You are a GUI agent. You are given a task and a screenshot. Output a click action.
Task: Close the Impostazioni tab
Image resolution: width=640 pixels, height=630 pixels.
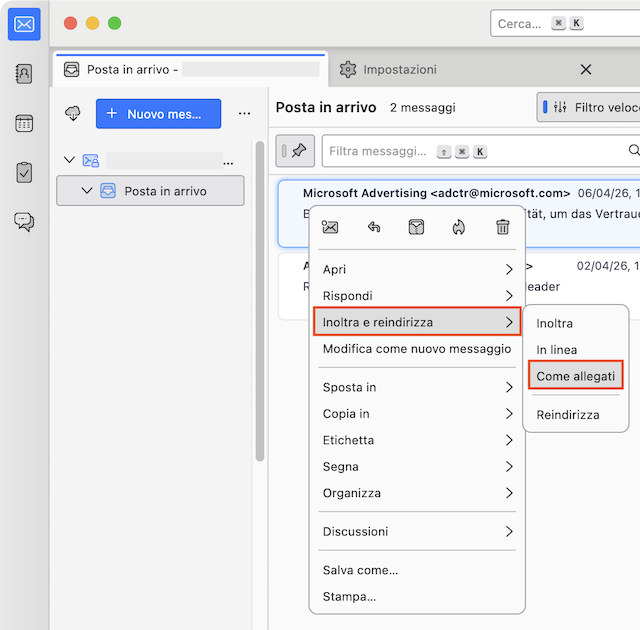point(586,69)
